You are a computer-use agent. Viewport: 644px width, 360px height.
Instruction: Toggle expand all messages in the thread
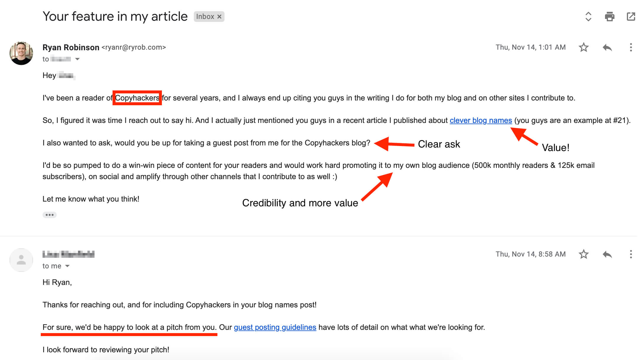[588, 17]
